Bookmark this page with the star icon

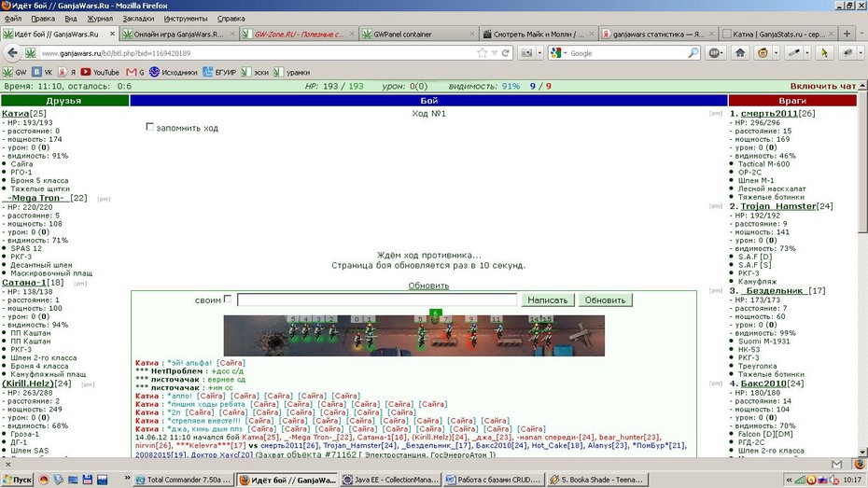click(x=483, y=53)
